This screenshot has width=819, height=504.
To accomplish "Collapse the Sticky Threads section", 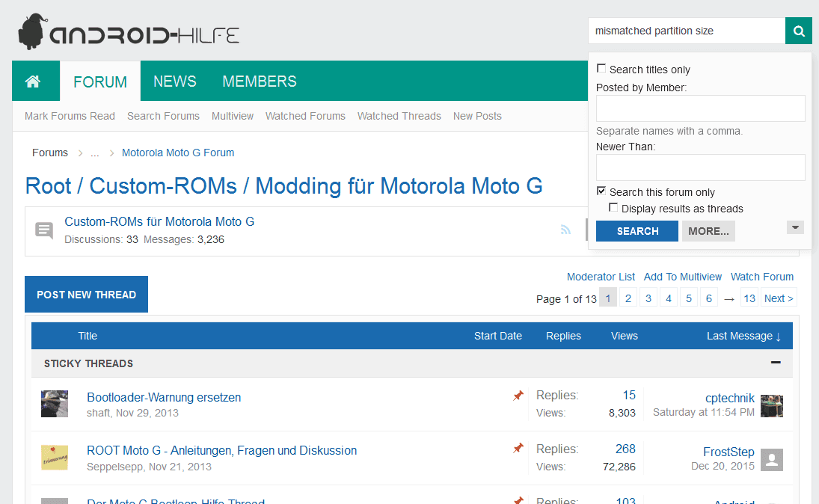I will point(776,363).
